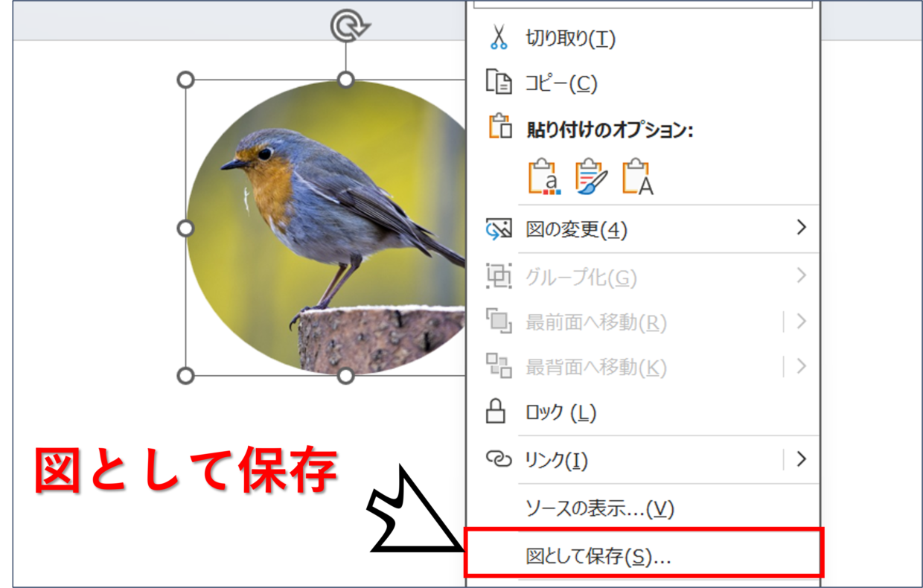Choose paste option Picture with brush
This screenshot has height=588, width=923.
click(x=591, y=176)
